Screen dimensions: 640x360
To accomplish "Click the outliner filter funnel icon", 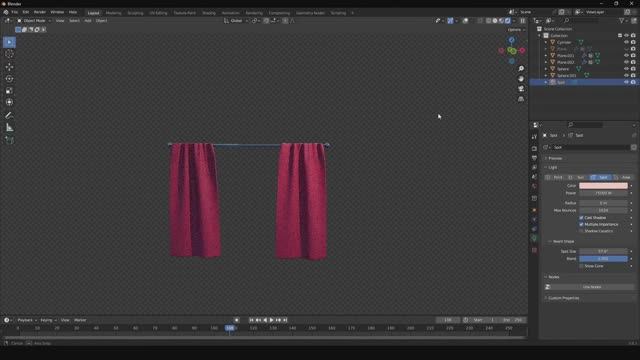I will coord(622,21).
